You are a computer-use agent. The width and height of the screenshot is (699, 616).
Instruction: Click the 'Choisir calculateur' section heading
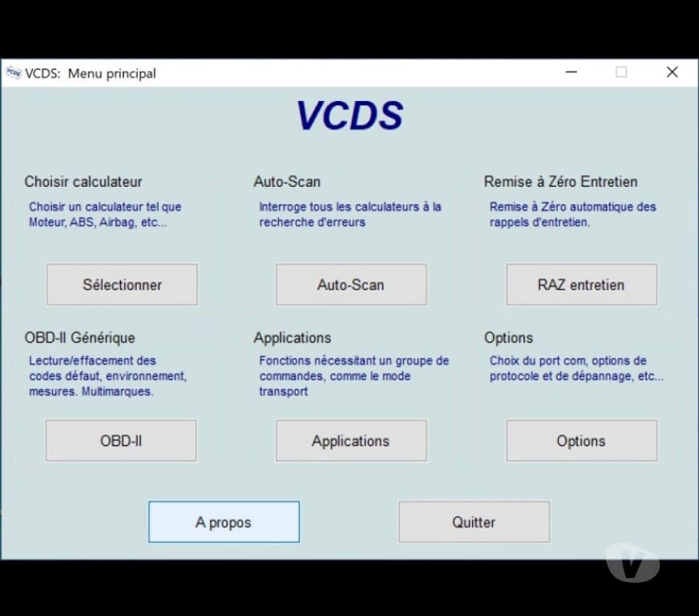click(x=83, y=182)
